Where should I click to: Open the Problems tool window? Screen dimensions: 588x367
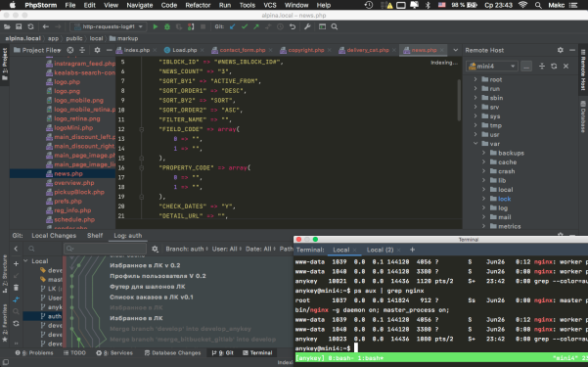[x=34, y=352]
